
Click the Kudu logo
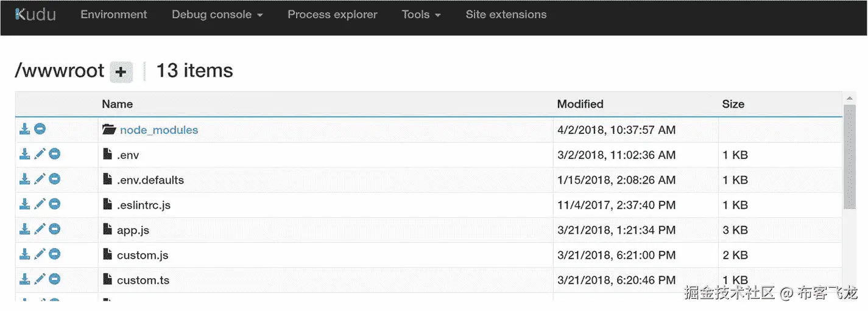point(35,14)
